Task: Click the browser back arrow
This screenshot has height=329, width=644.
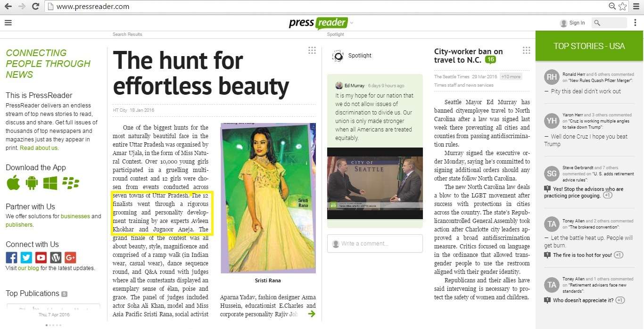Action: coord(8,7)
